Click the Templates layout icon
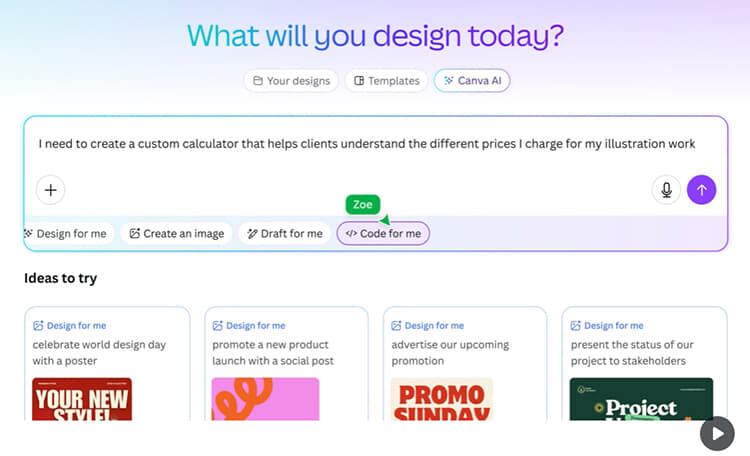The height and width of the screenshot is (456, 750). (358, 81)
